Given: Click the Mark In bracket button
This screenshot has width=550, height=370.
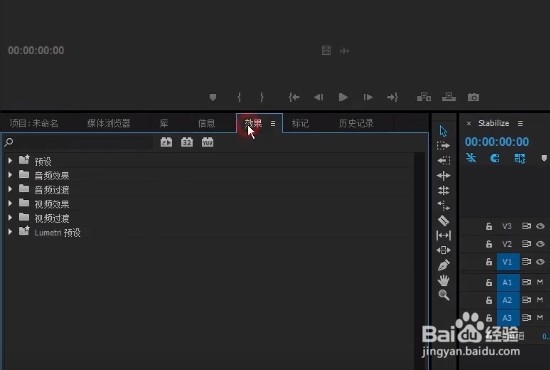Looking at the screenshot, I should 239,97.
